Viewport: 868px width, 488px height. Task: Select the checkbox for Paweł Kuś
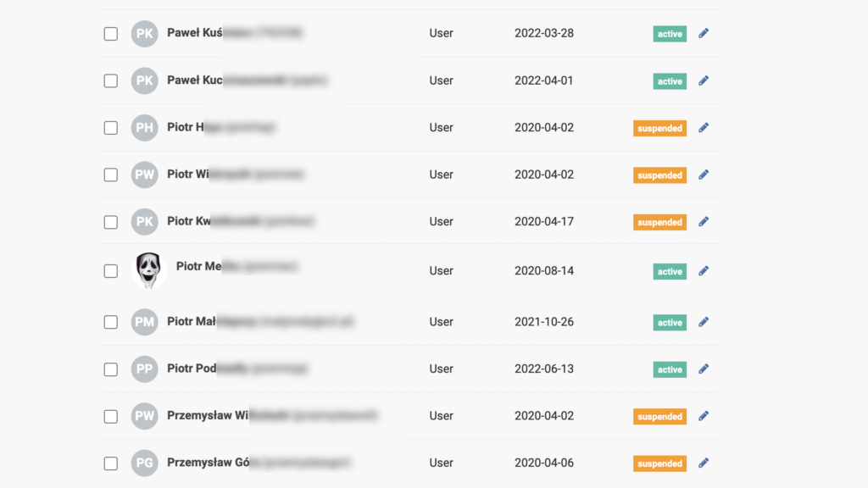[111, 34]
